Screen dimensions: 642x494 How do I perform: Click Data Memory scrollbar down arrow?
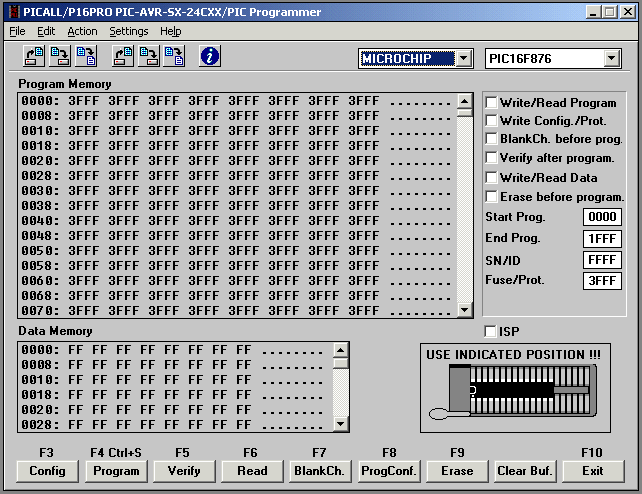click(x=341, y=424)
